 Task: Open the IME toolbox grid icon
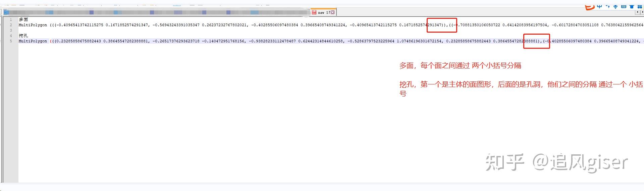tap(640, 6)
